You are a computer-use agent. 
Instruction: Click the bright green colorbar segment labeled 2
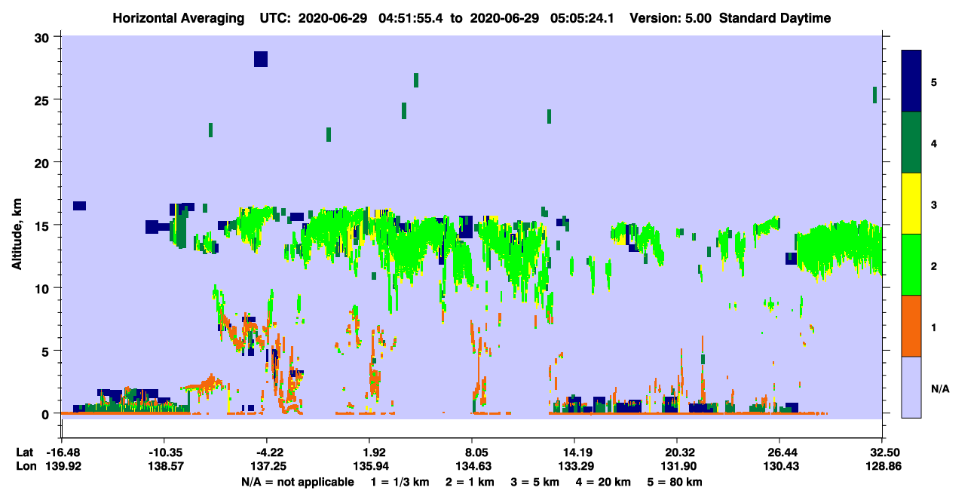coord(911,264)
